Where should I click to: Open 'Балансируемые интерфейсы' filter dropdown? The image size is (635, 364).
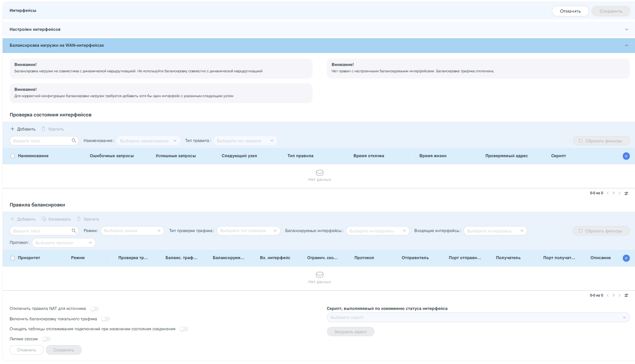pyautogui.click(x=377, y=231)
